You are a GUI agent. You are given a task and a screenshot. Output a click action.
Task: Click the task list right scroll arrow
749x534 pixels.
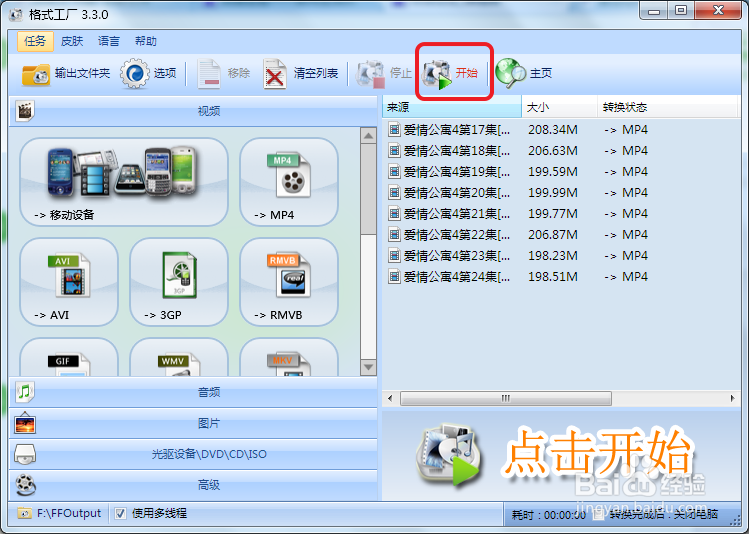pyautogui.click(x=732, y=398)
